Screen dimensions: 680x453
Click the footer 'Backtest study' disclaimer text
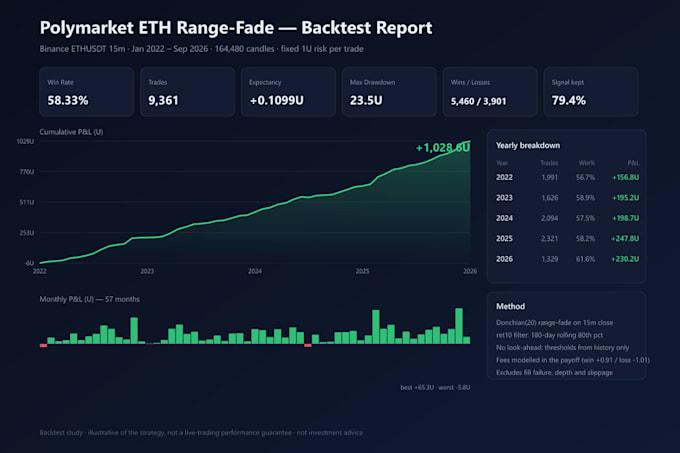click(201, 433)
